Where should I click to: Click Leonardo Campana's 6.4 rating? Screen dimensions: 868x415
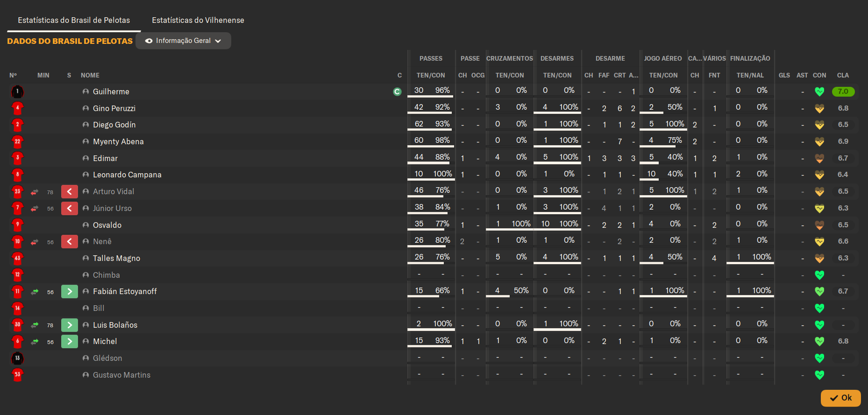pyautogui.click(x=843, y=175)
